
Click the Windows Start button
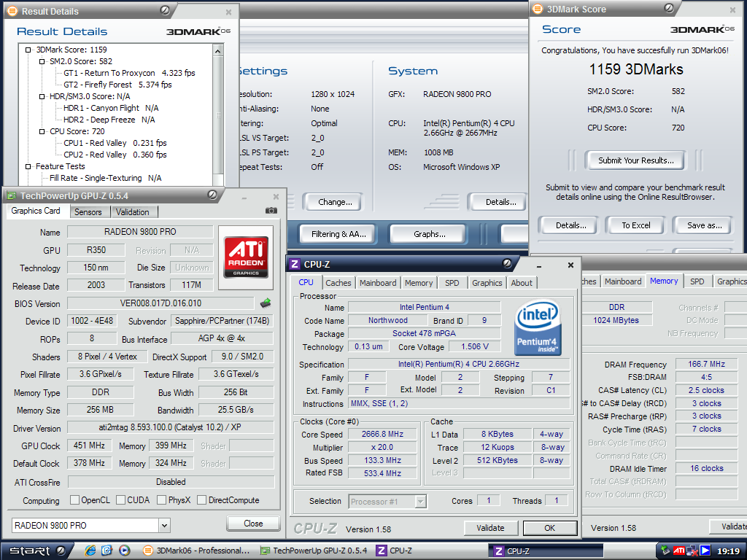click(36, 551)
